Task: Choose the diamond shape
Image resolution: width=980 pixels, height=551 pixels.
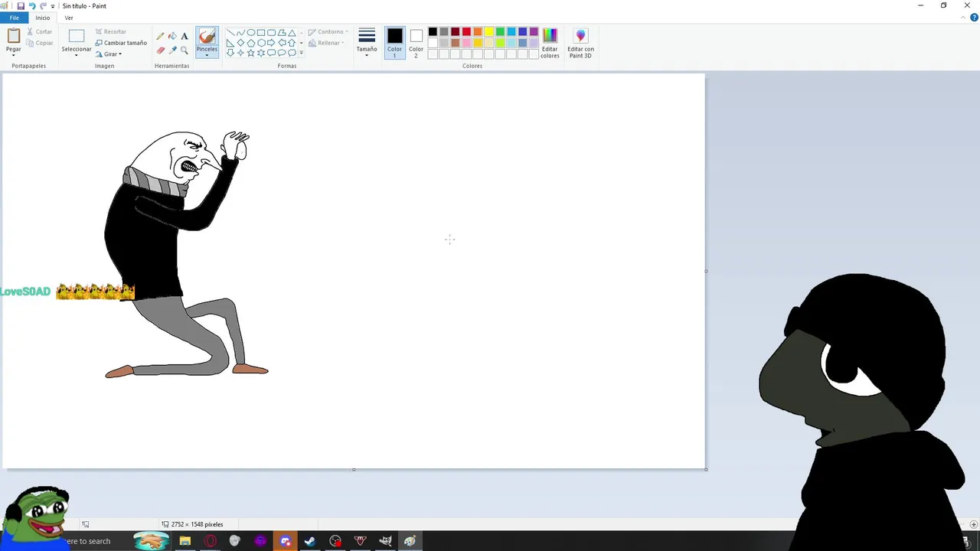Action: pyautogui.click(x=240, y=43)
